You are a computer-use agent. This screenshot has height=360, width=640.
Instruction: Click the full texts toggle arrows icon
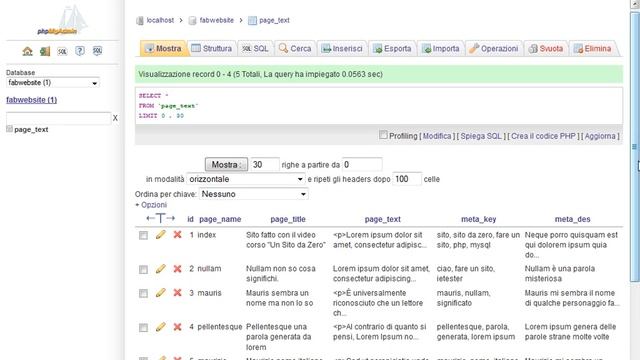pyautogui.click(x=160, y=218)
